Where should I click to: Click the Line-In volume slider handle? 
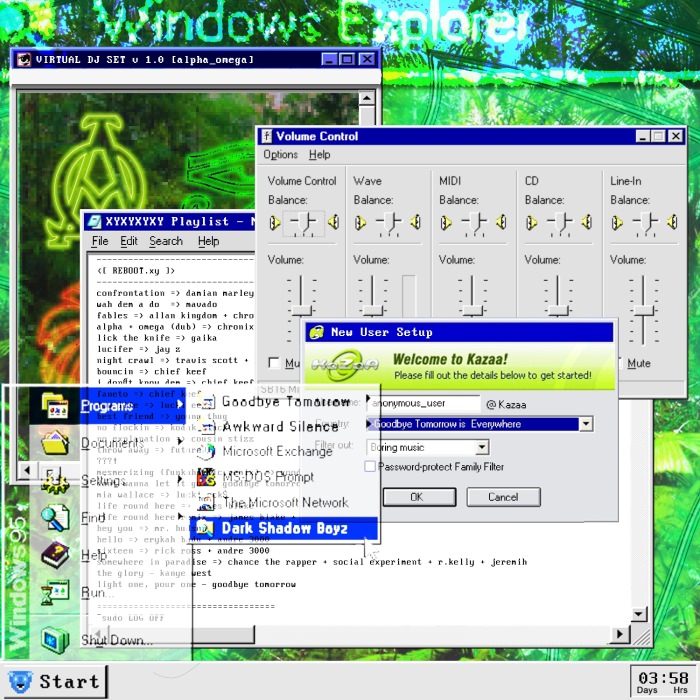pos(643,311)
